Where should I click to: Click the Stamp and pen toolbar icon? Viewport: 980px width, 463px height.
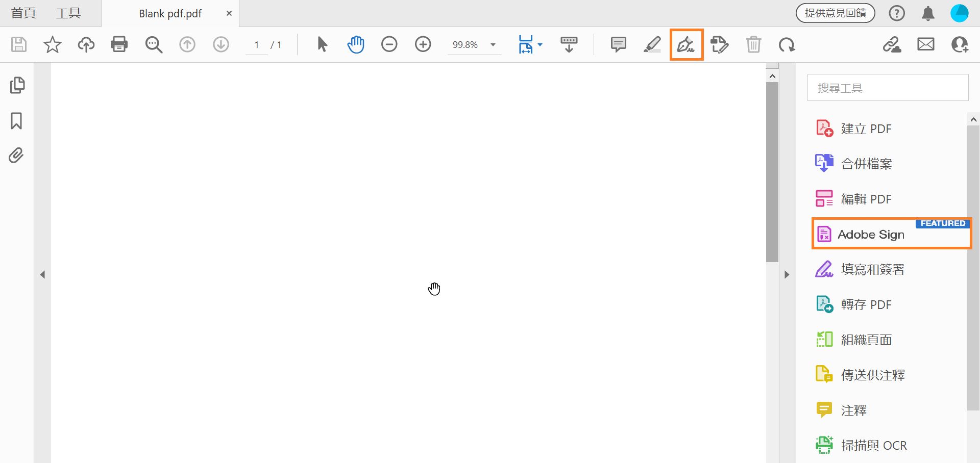tap(720, 45)
